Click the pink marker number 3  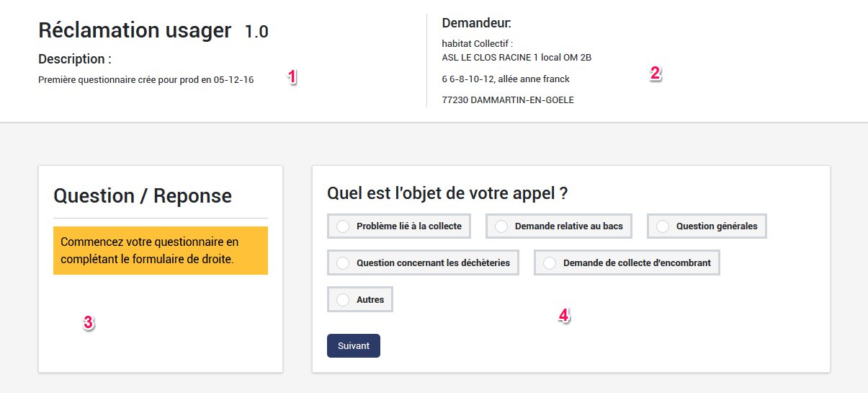pos(88,323)
